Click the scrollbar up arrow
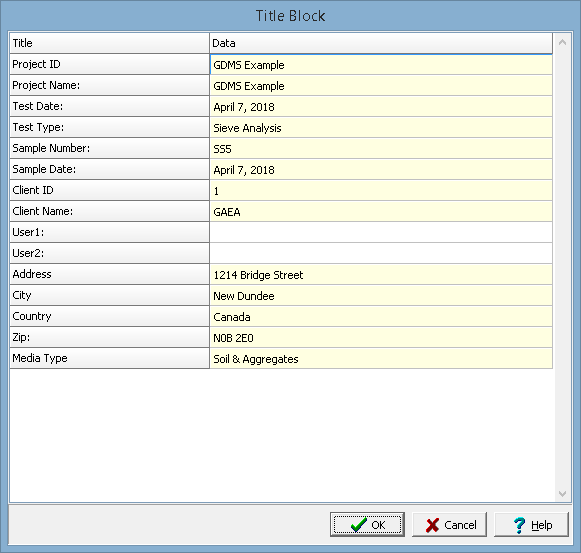 click(x=562, y=42)
